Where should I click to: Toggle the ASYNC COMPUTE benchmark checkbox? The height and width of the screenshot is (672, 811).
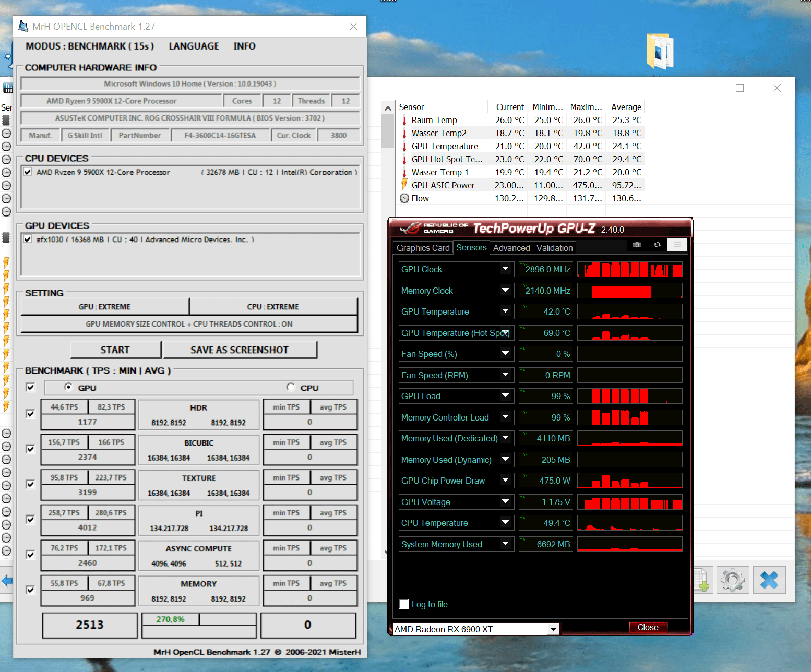click(31, 555)
